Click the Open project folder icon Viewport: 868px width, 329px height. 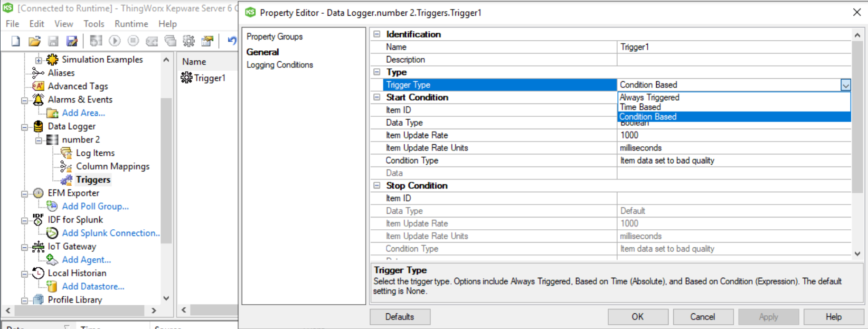click(34, 41)
